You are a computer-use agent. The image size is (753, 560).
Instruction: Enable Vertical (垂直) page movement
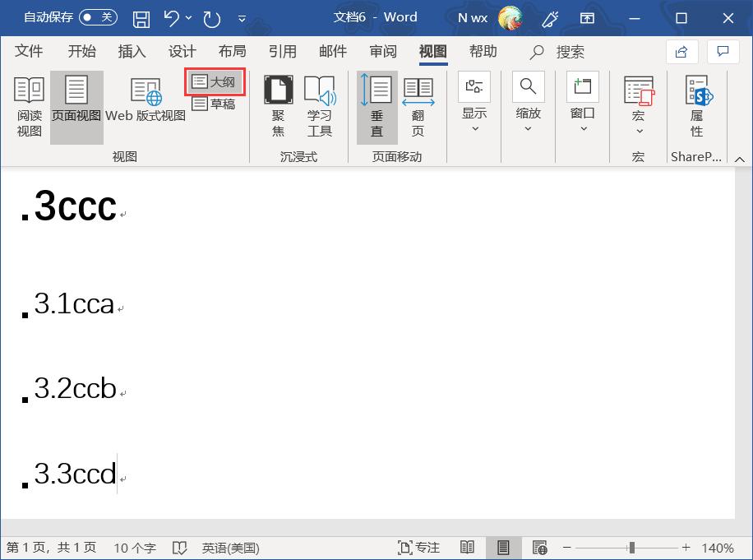(x=376, y=107)
